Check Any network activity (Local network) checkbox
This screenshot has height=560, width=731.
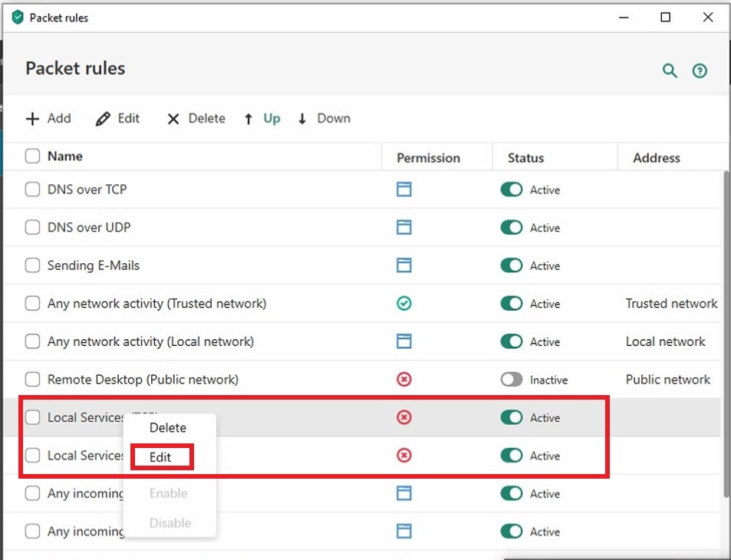point(32,341)
